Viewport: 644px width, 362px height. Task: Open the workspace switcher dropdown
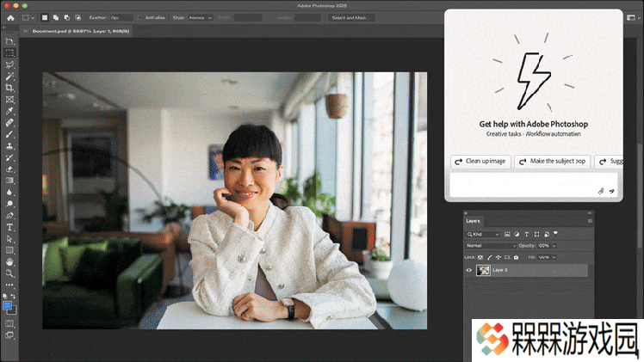tap(634, 18)
